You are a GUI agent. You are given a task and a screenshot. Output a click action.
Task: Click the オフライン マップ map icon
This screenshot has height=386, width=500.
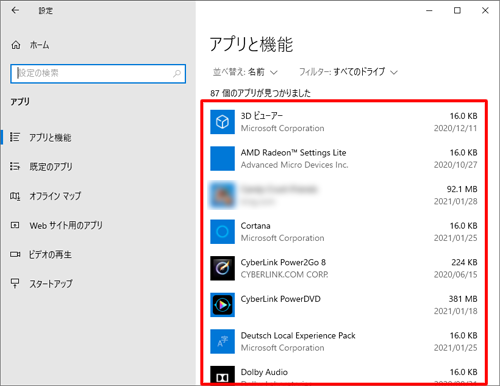15,196
